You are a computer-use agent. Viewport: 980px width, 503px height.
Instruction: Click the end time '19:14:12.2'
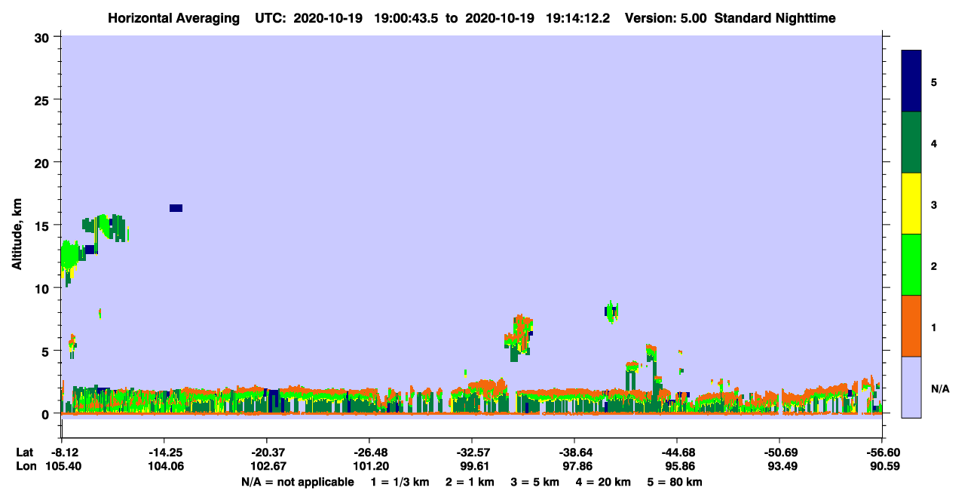[579, 18]
